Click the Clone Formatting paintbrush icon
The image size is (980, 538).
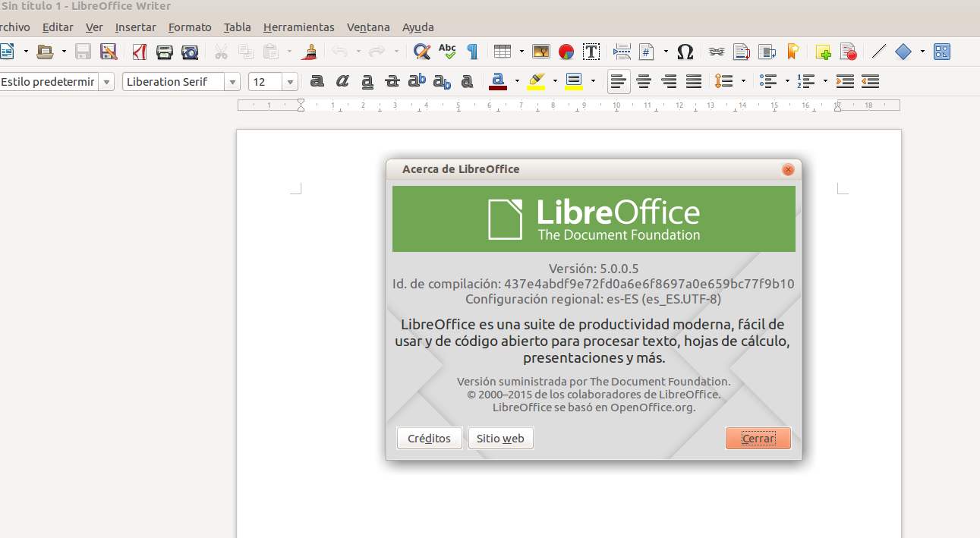coord(309,52)
